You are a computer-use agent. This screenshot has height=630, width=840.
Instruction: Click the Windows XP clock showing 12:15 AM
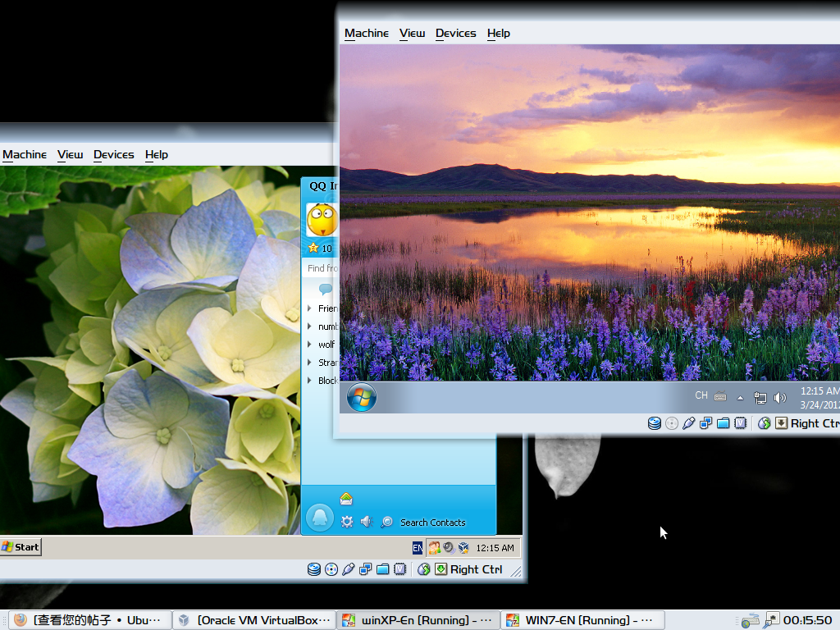click(x=495, y=548)
